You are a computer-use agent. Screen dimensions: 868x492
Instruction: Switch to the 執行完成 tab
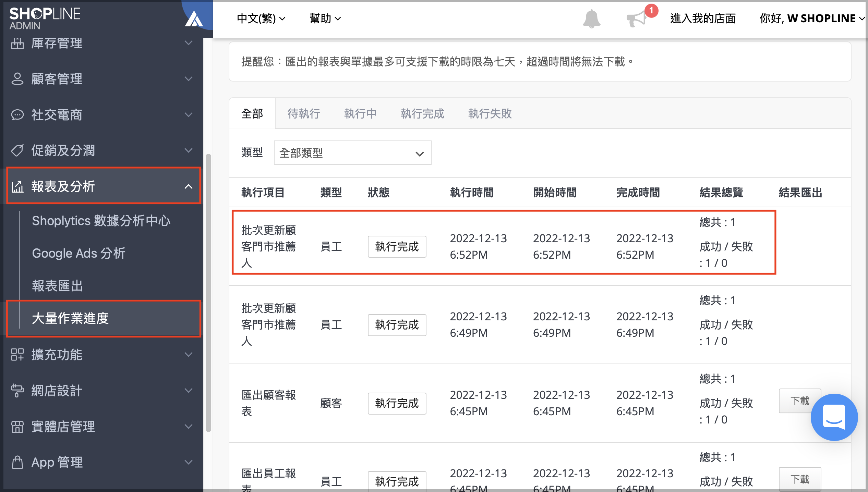click(x=422, y=113)
